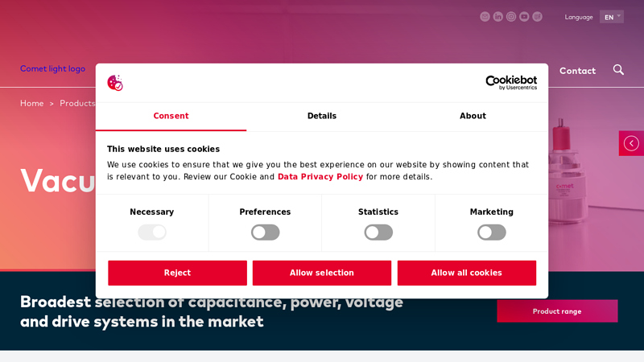The width and height of the screenshot is (644, 362).
Task: Switch to the Details tab
Action: click(x=322, y=116)
